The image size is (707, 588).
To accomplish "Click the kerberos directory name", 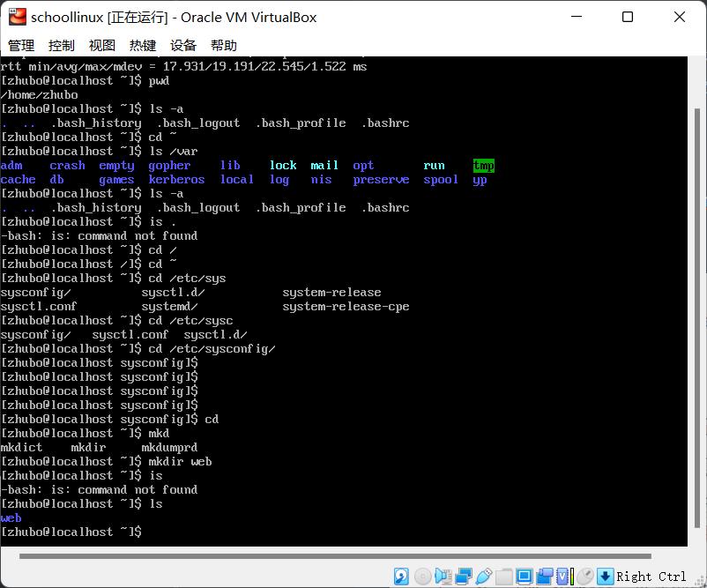I will pyautogui.click(x=176, y=180).
